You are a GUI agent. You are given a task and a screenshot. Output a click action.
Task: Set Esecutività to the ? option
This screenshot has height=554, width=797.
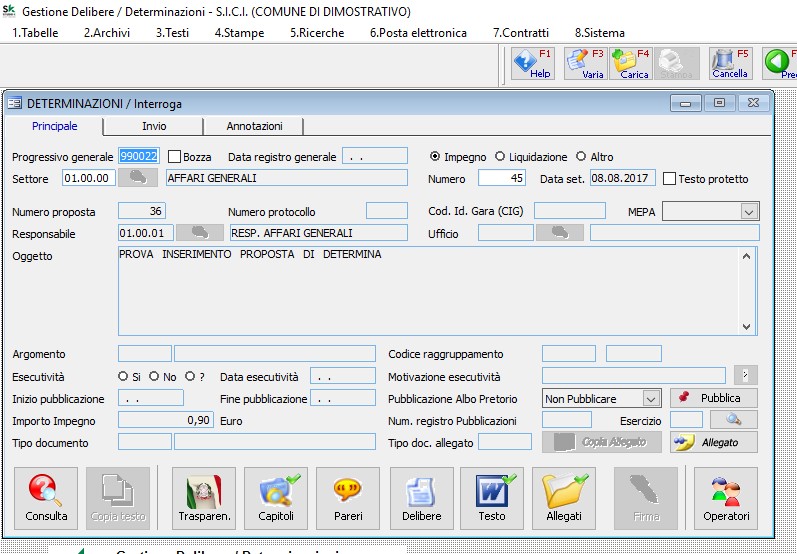[x=190, y=376]
